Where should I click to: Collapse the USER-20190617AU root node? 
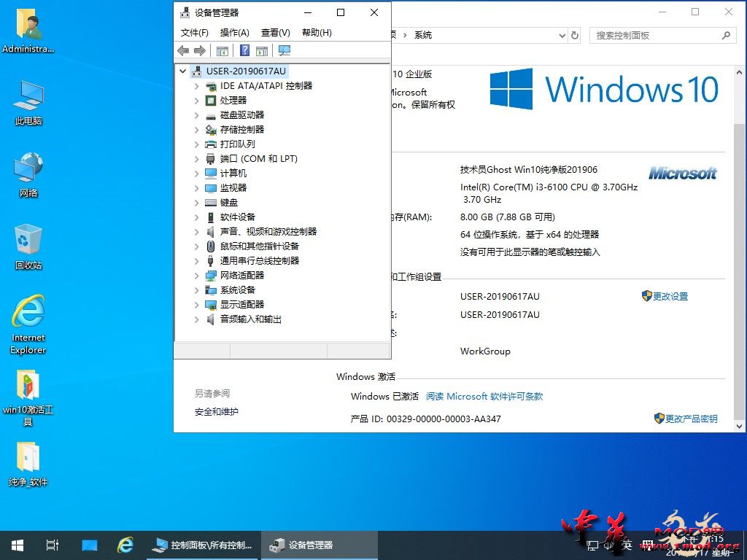pos(182,71)
